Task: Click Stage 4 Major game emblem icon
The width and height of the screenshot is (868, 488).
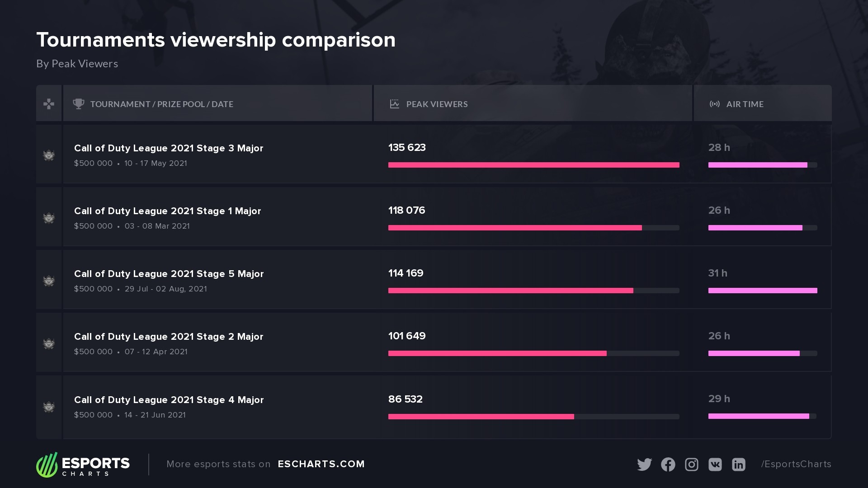Action: point(49,407)
